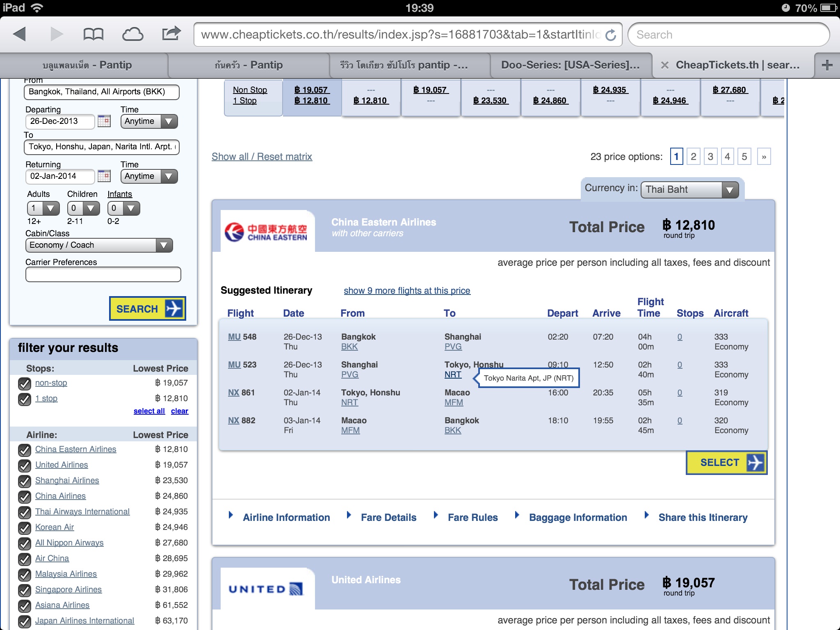Tap the Safari forward arrow
The height and width of the screenshot is (630, 840).
(57, 34)
